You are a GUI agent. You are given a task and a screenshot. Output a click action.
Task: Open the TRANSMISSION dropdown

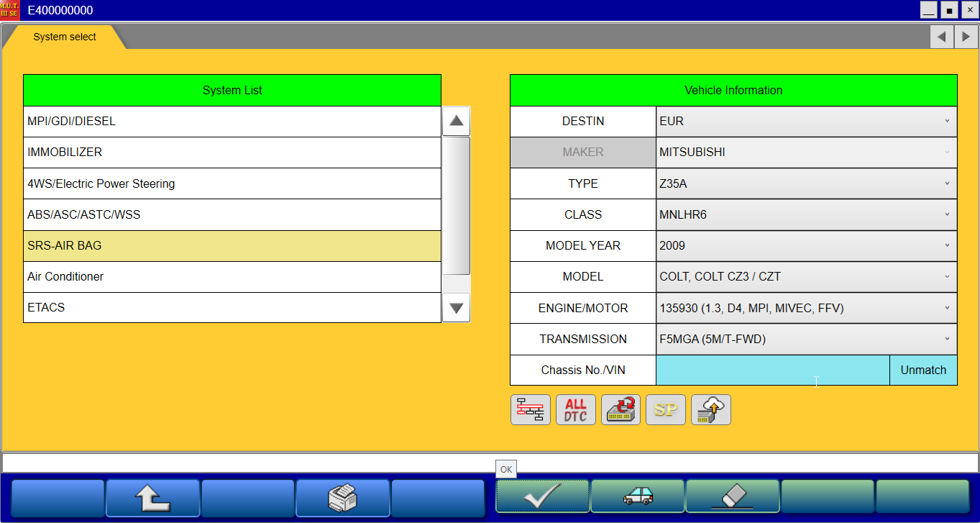(x=806, y=340)
